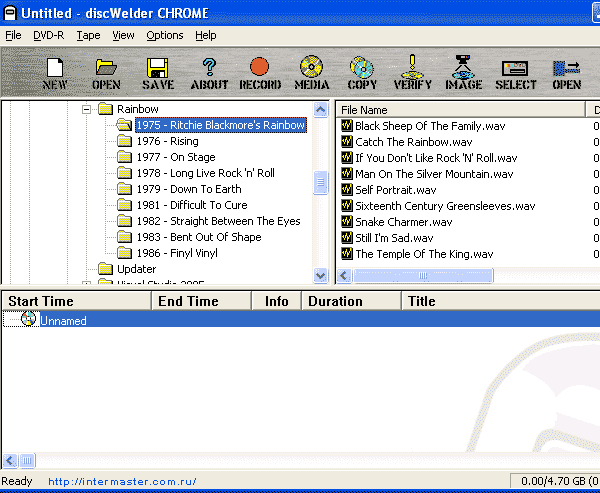Click the 0.00/4.70 GB capacity status

[x=556, y=481]
